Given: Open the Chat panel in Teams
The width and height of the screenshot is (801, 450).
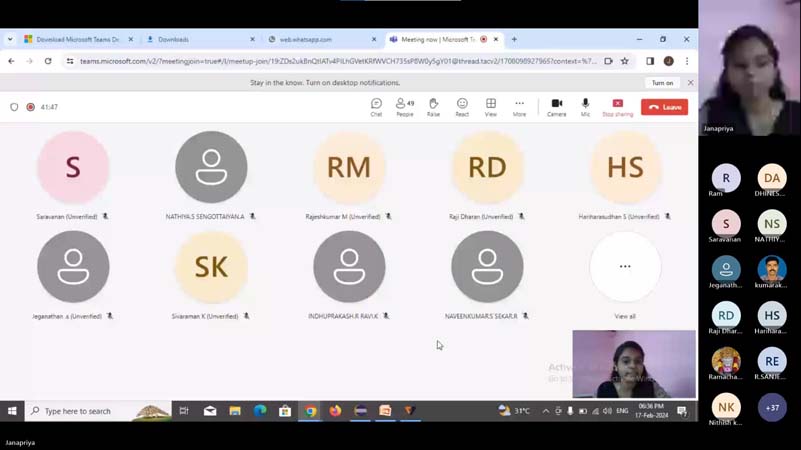Looking at the screenshot, I should click(x=376, y=106).
